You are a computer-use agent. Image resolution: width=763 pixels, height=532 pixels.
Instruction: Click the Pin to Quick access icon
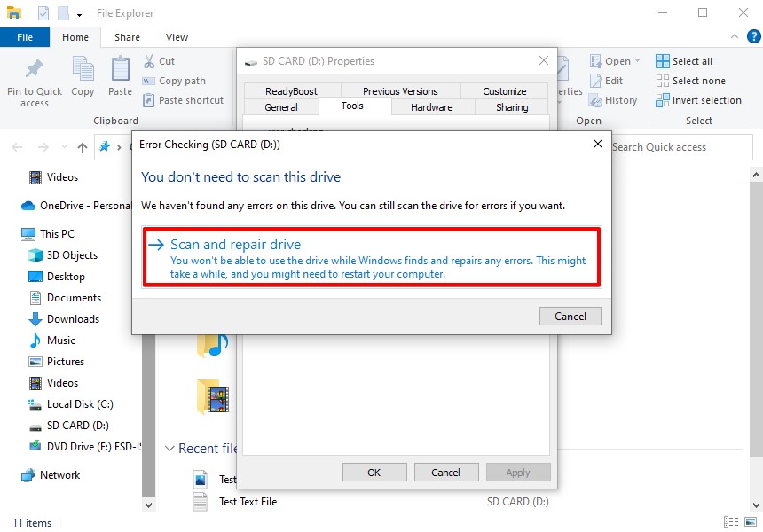[35, 78]
